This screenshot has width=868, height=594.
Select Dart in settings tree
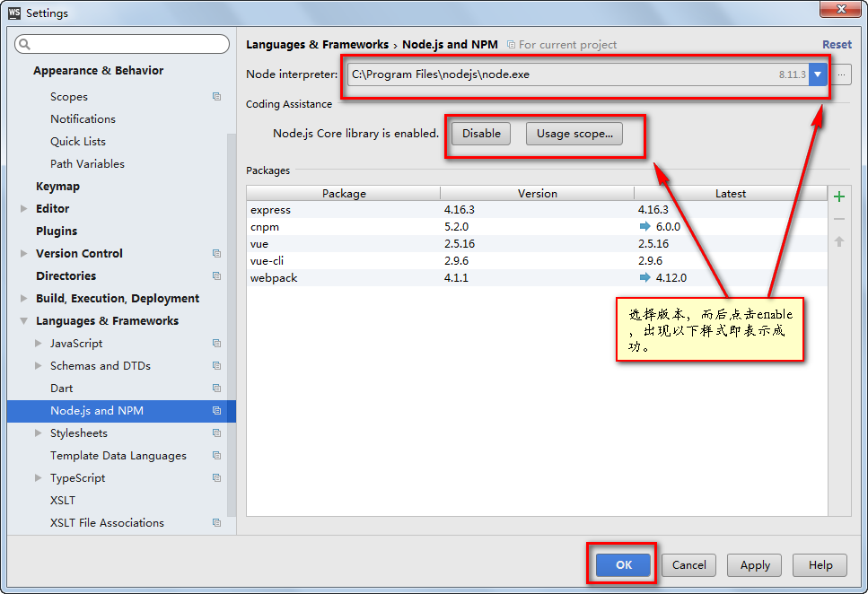(x=61, y=388)
